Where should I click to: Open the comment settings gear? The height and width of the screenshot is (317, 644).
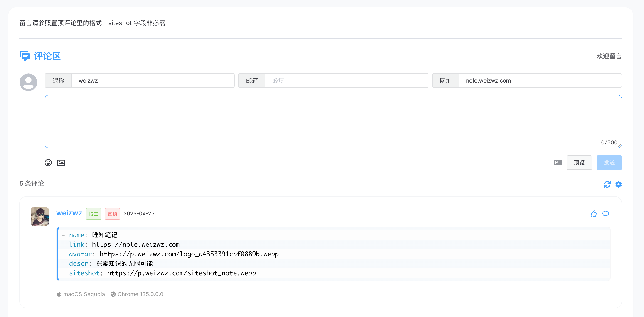pos(619,184)
